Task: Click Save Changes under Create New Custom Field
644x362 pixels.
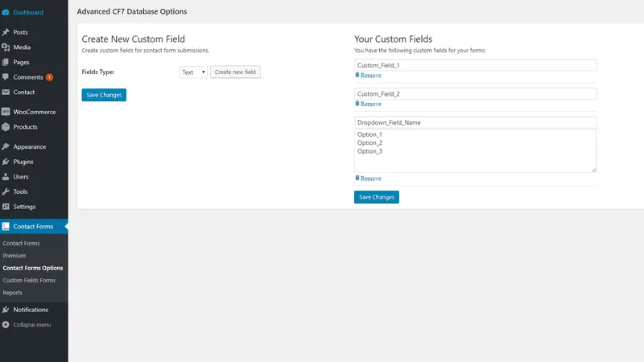Action: coord(104,95)
